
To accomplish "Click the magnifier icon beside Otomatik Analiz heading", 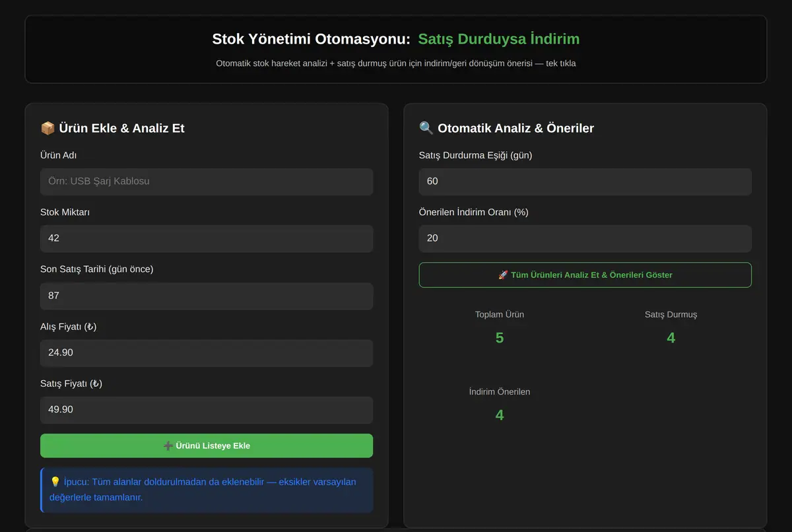I will click(x=426, y=128).
